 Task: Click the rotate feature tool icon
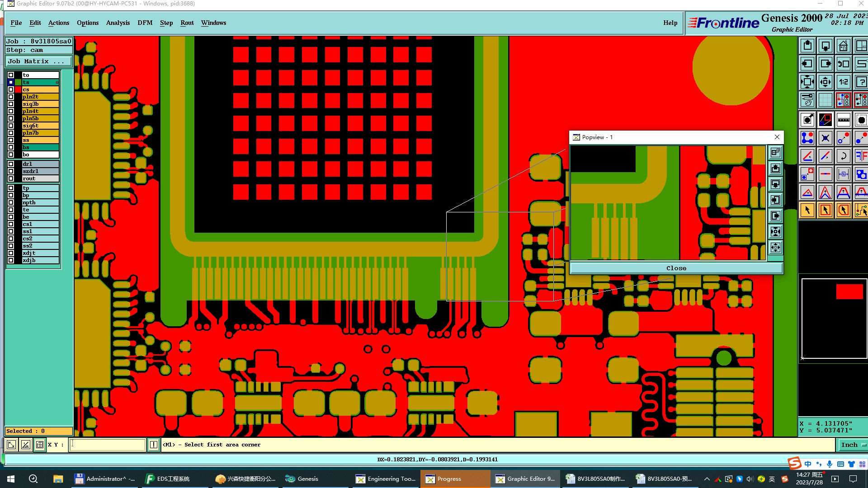pos(843,156)
